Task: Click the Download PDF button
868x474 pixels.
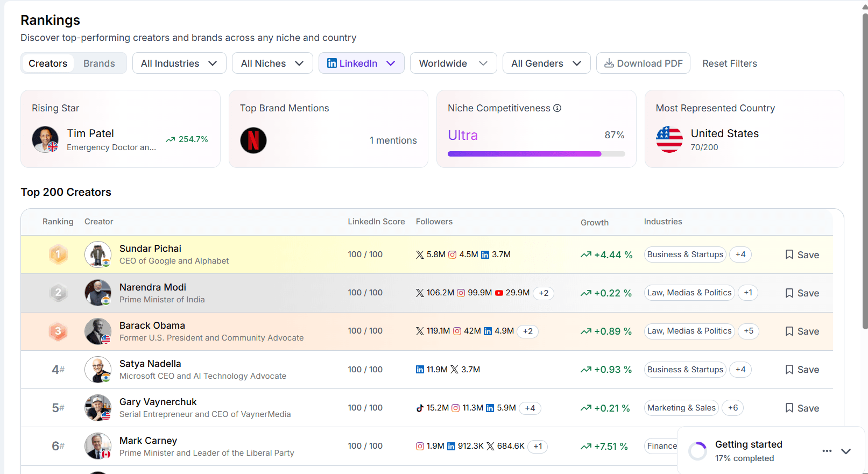Action: 643,63
